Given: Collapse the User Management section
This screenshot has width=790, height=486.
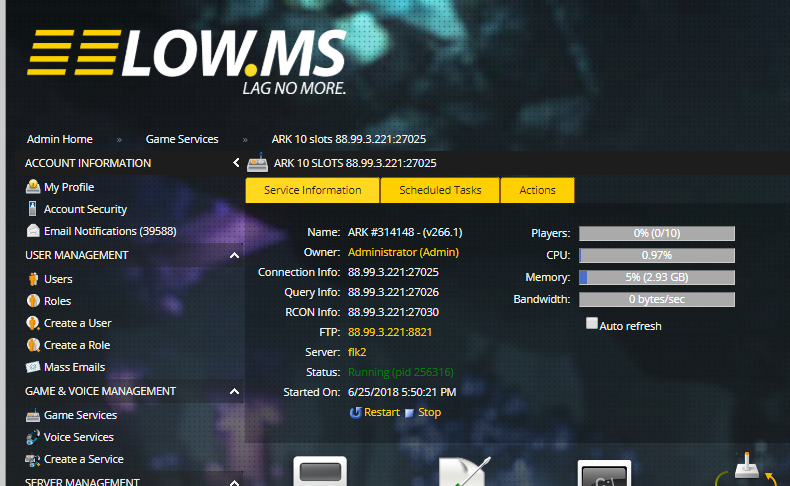Looking at the screenshot, I should 234,255.
